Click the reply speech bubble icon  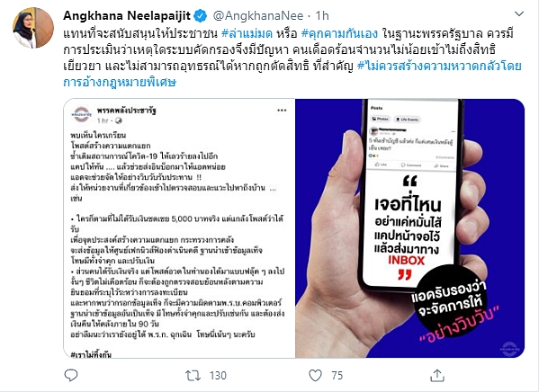click(x=71, y=375)
